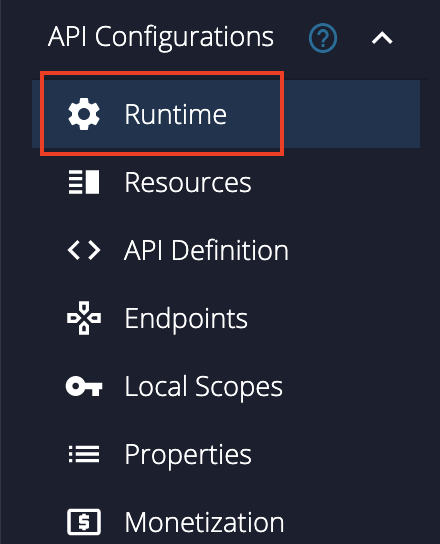Click the API Configurations section heading
The image size is (440, 544).
(x=161, y=37)
